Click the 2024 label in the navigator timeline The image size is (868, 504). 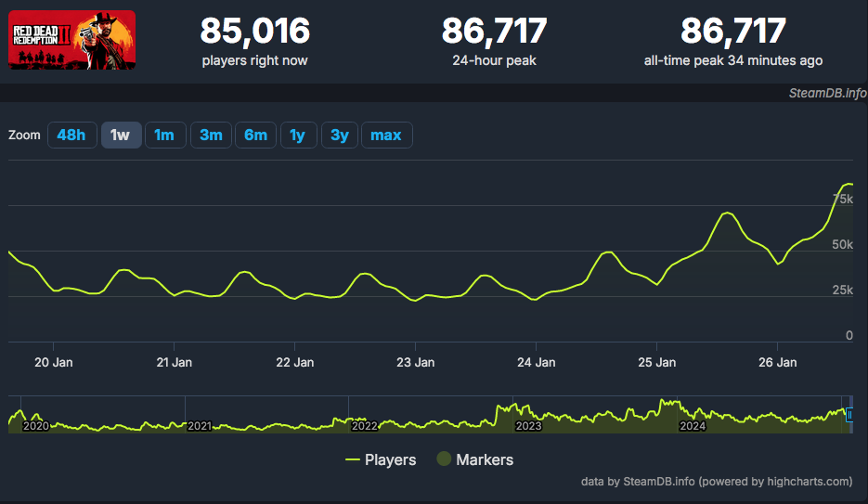click(693, 426)
